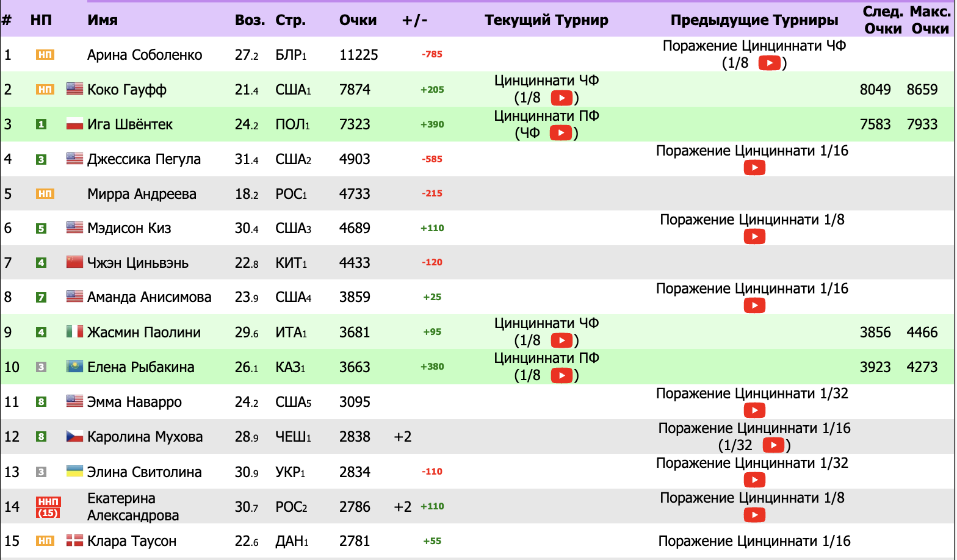Open Ekaterina Alexandrova's match video icon
957x560 pixels.
754,515
